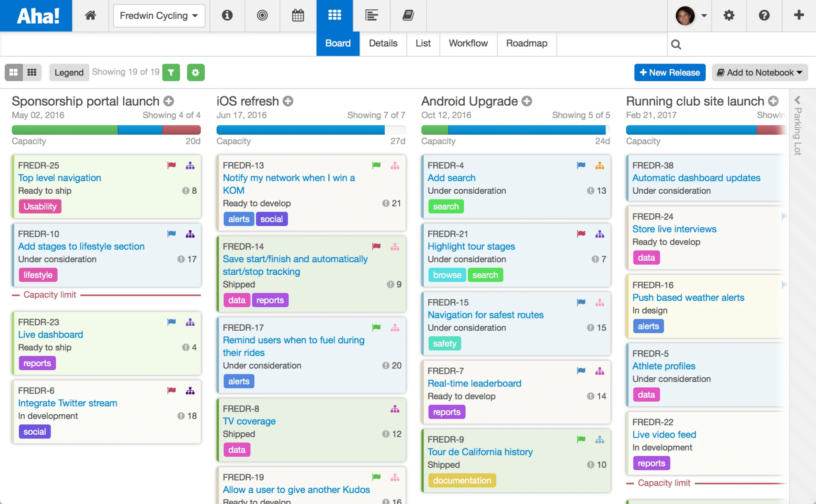Toggle the red flag on FREDR-25
The image size is (816, 504).
[x=171, y=166]
